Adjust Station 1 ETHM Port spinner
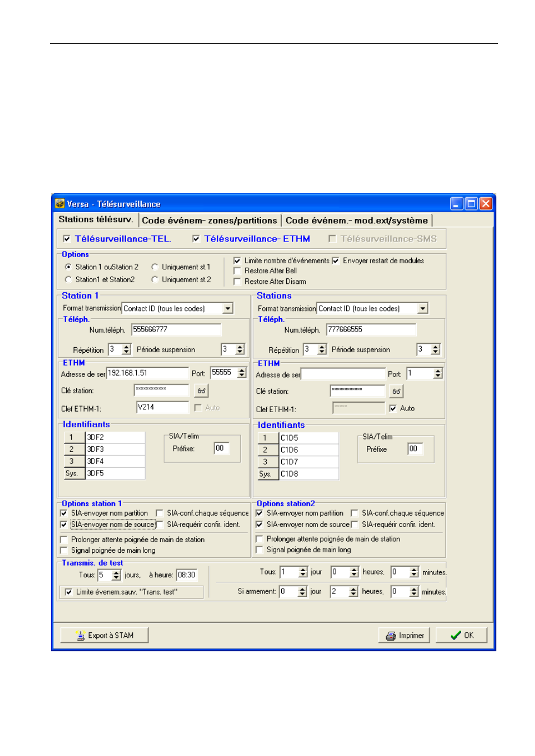535x756 pixels. click(241, 373)
